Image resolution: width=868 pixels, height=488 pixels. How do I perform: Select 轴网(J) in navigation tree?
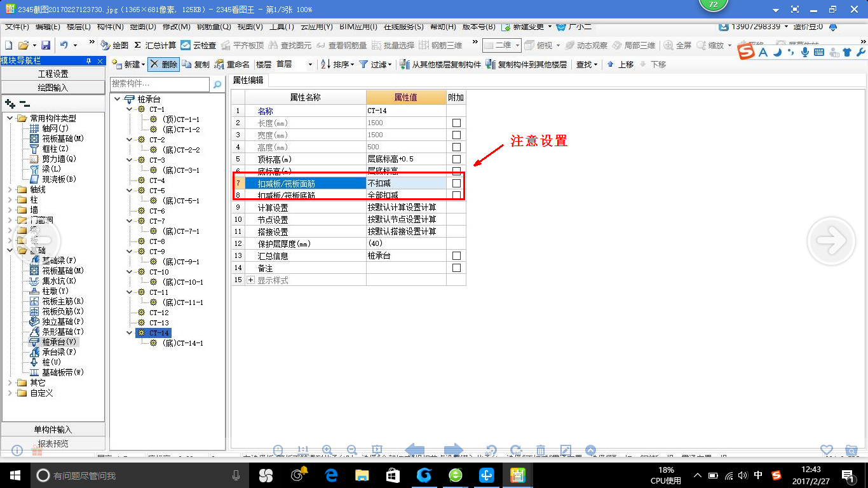coord(55,128)
